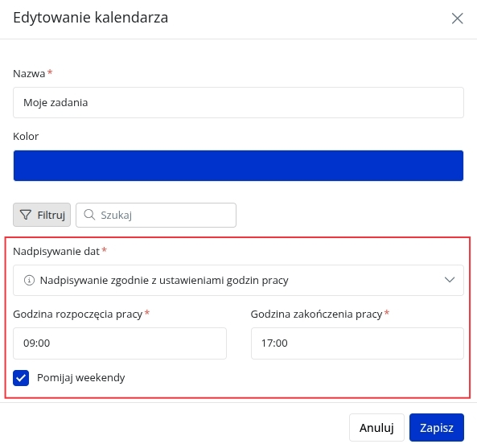Click the funnel filter icon

point(26,215)
